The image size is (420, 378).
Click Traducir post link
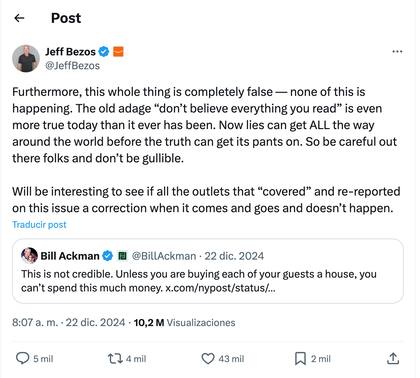39,225
